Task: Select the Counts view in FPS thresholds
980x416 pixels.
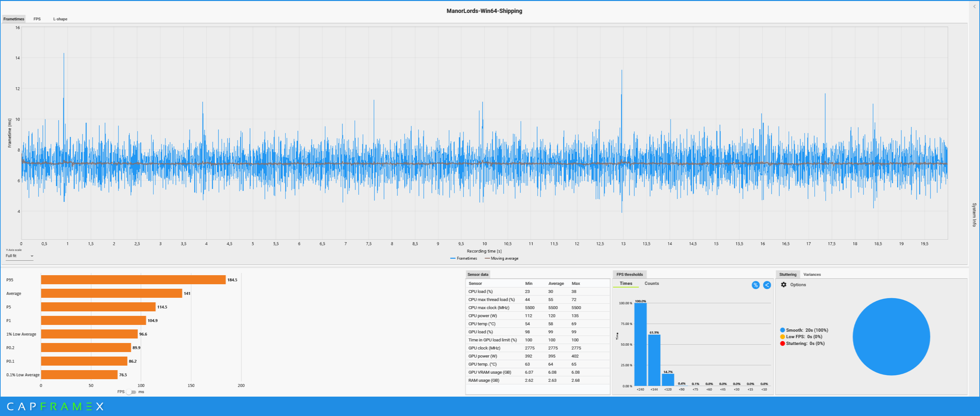Action: [651, 284]
